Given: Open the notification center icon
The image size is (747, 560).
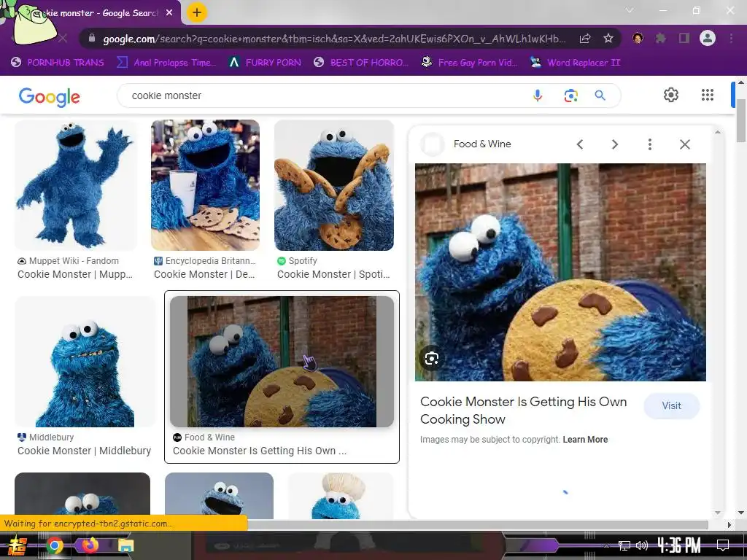Looking at the screenshot, I should pos(723,545).
